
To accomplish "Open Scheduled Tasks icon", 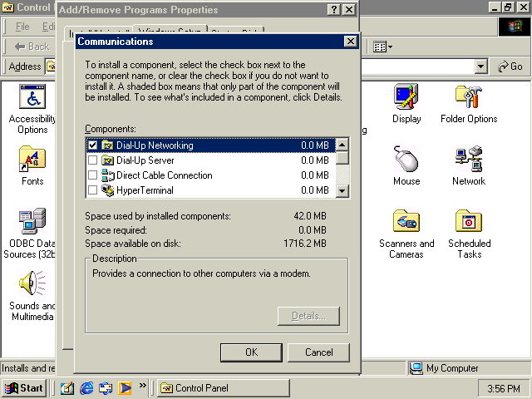I will point(469,221).
